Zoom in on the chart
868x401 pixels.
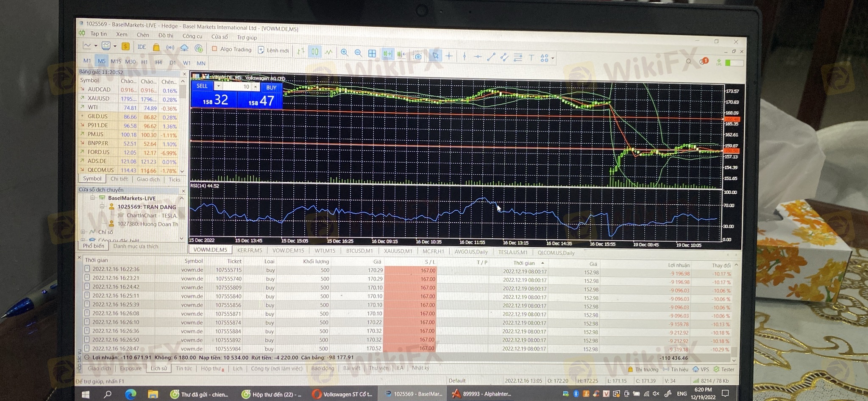click(345, 53)
